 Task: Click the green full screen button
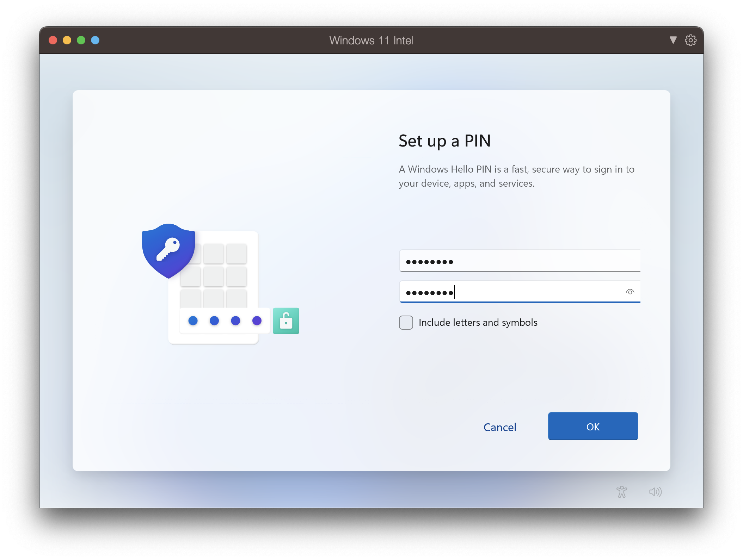click(x=81, y=40)
